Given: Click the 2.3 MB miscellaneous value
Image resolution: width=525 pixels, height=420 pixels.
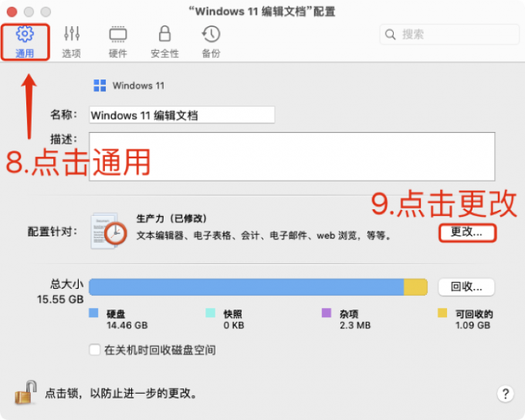Looking at the screenshot, I should 355,325.
